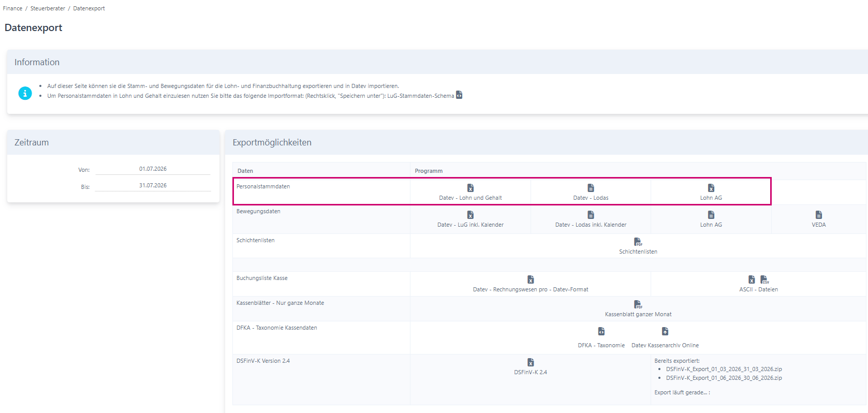Click Finance breadcrumb
This screenshot has height=413, width=868.
[12, 8]
